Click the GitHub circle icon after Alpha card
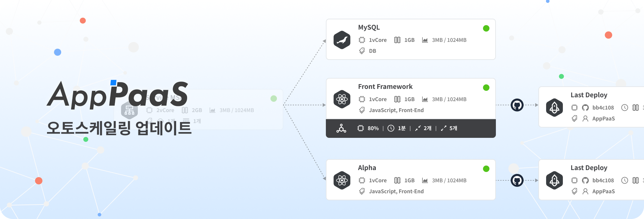Image resolution: width=644 pixels, height=219 pixels. point(517,180)
